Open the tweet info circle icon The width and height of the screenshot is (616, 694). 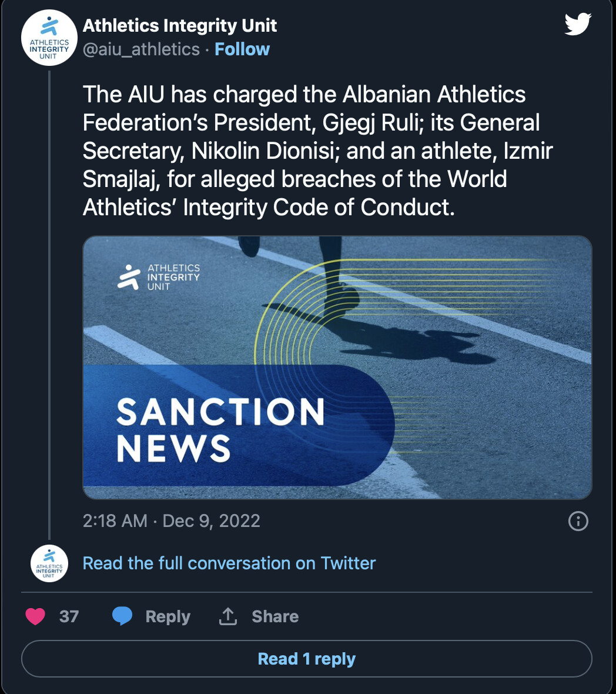pyautogui.click(x=578, y=521)
